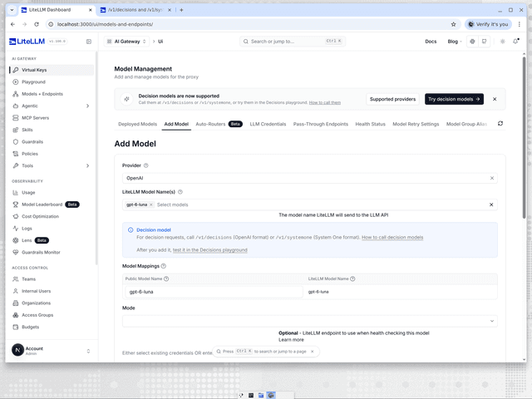Open the AI Gateway switcher dropdown
The image size is (532, 399).
tap(126, 42)
